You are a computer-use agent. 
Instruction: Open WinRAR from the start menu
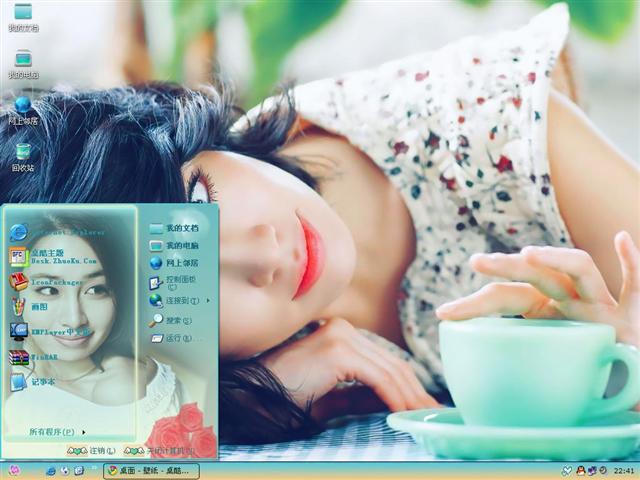tap(33, 357)
